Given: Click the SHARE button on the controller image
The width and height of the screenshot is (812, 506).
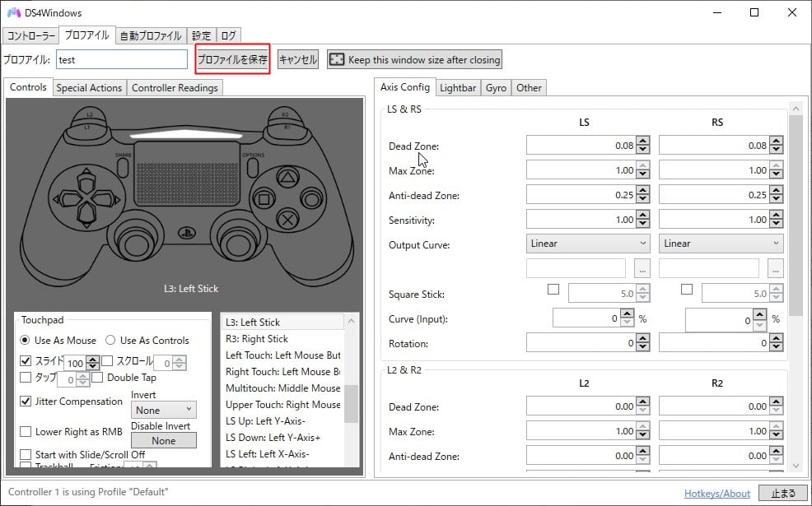Looking at the screenshot, I should (123, 167).
